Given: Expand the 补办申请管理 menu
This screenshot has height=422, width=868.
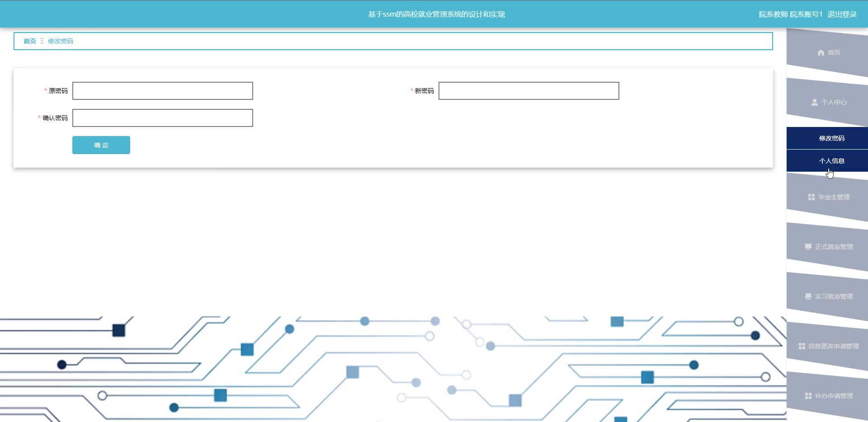Looking at the screenshot, I should [x=834, y=396].
